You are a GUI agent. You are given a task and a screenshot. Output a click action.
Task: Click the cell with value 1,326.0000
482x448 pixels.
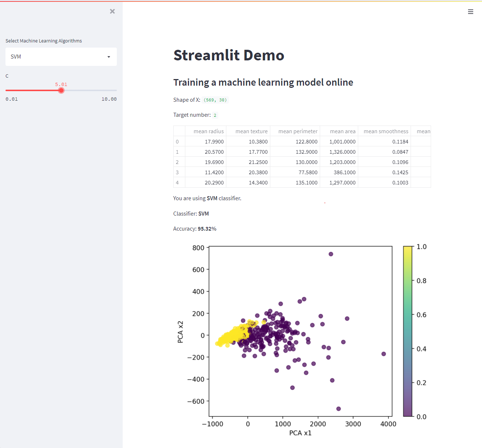tap(339, 152)
